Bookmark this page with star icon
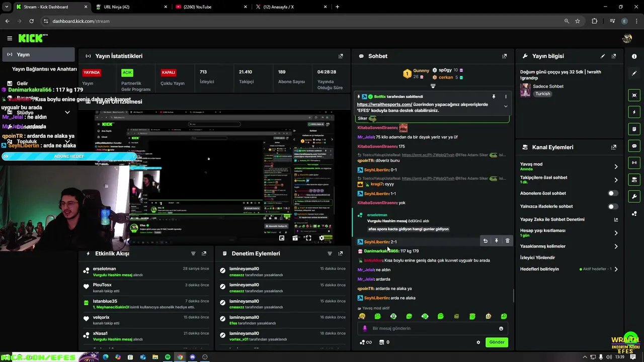644x362 pixels. (x=578, y=21)
